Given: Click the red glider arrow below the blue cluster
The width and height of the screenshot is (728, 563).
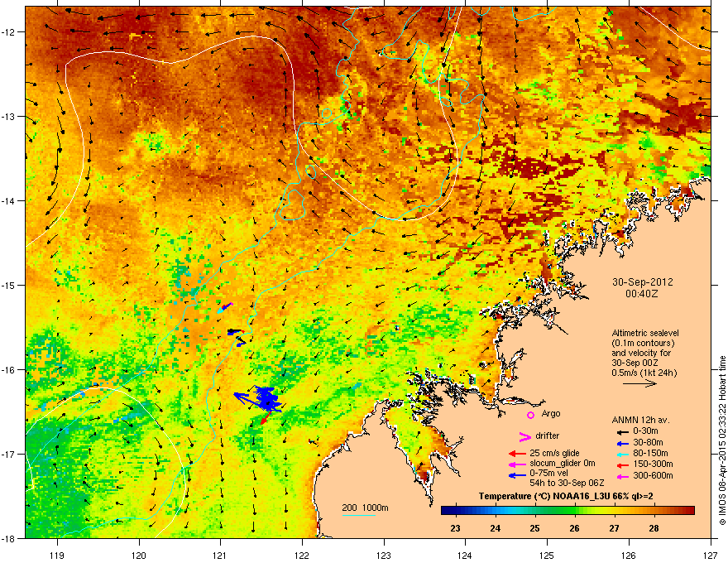Looking at the screenshot, I should [x=265, y=417].
